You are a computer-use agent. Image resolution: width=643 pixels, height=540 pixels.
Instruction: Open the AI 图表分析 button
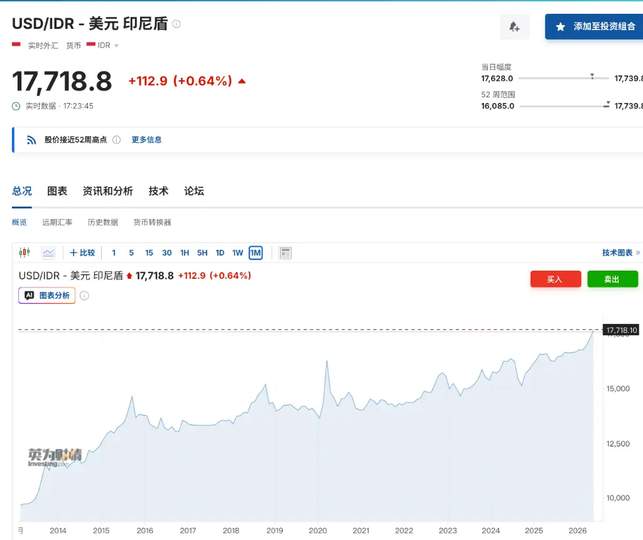pos(47,296)
